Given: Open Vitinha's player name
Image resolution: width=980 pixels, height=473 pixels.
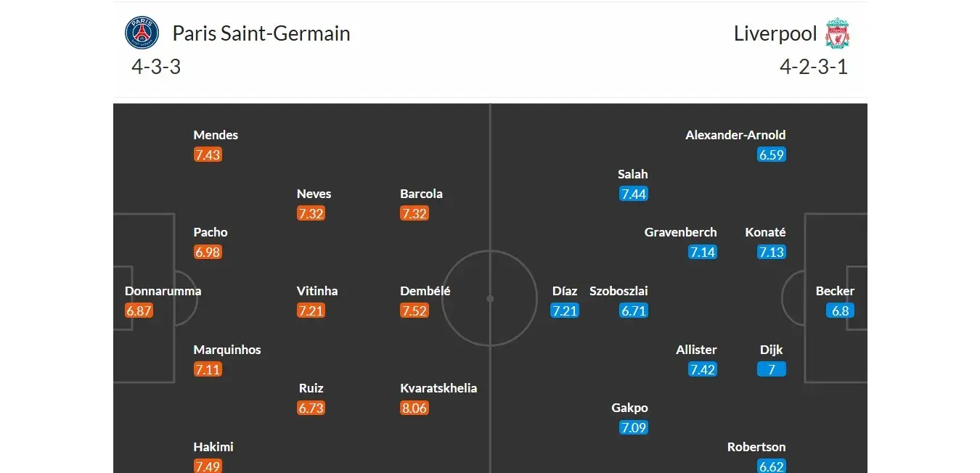Looking at the screenshot, I should 317,291.
